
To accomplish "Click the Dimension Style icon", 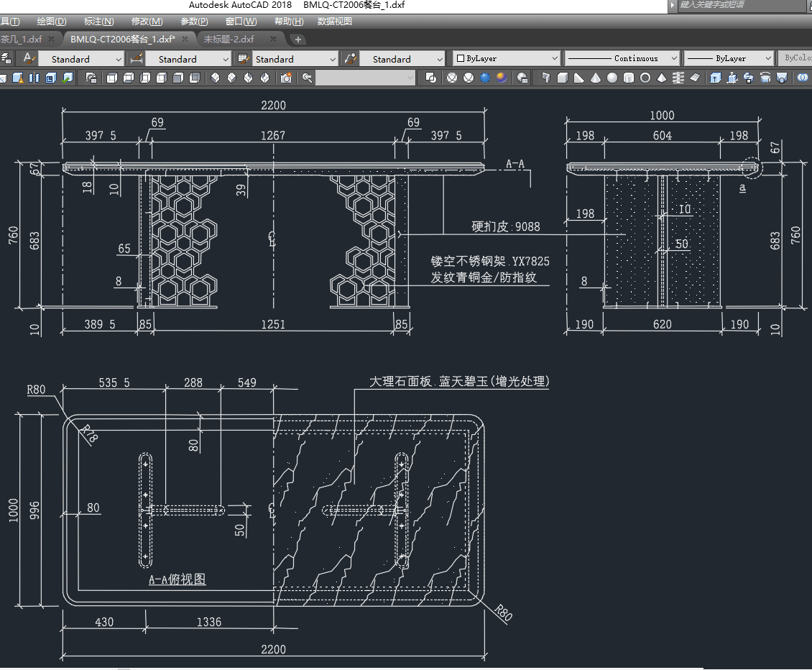I will (137, 58).
